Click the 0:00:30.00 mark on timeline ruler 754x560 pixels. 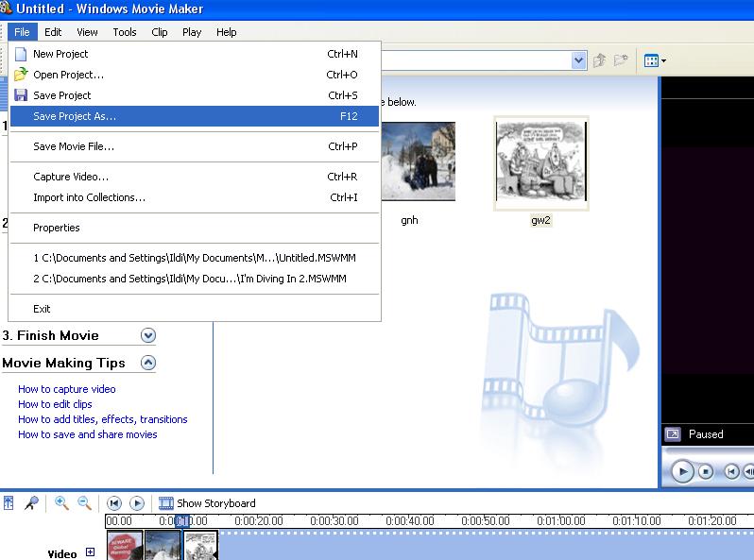[x=334, y=521]
